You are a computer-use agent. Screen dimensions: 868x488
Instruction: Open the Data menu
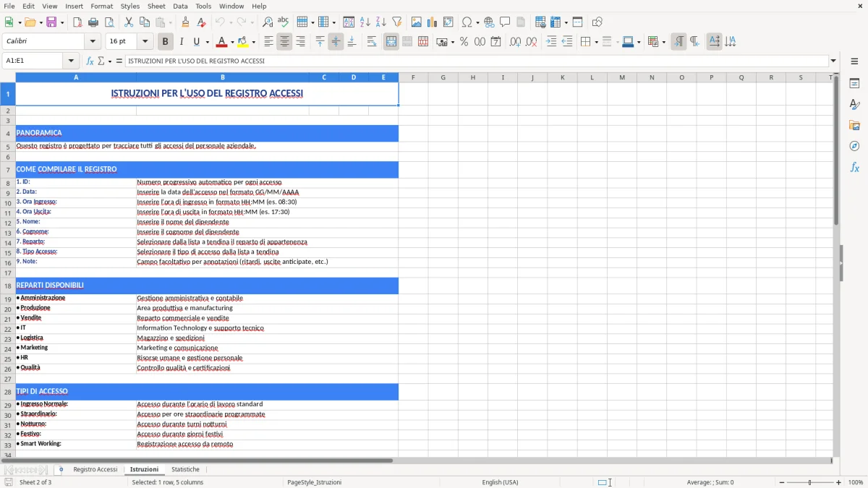(179, 6)
